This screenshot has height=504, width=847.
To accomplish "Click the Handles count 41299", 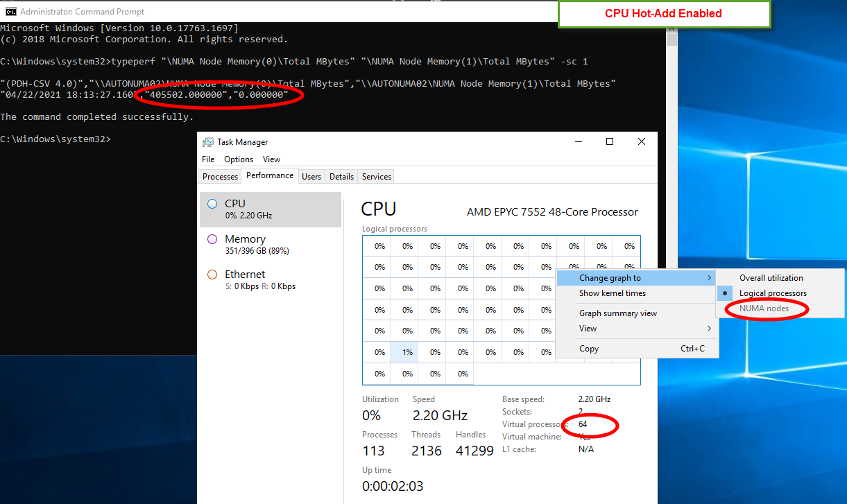I will point(474,451).
